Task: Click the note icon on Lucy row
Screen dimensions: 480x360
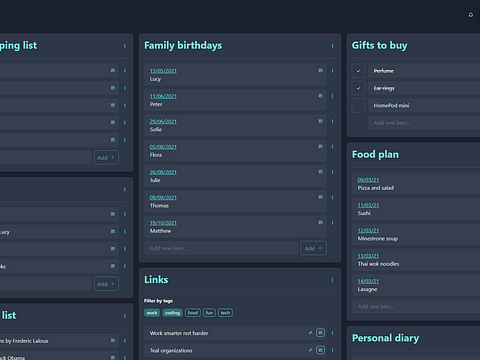Action: (320, 70)
